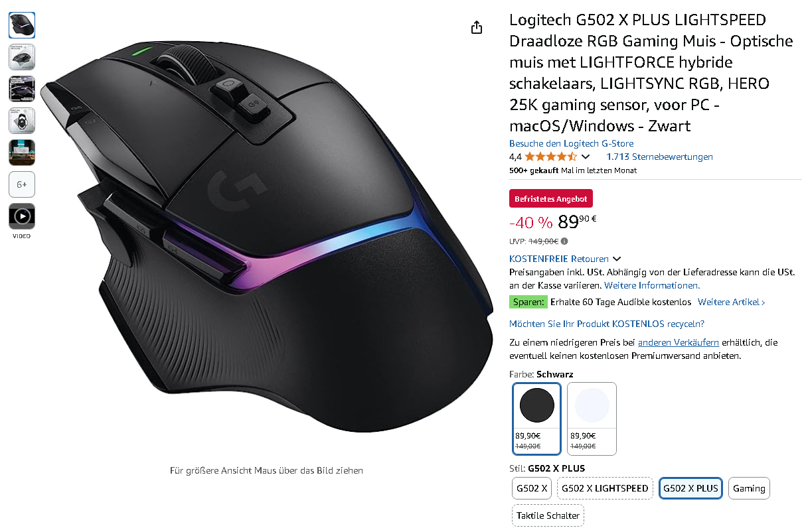The image size is (806, 532).
Task: Click the share icon above product image
Action: [x=476, y=27]
